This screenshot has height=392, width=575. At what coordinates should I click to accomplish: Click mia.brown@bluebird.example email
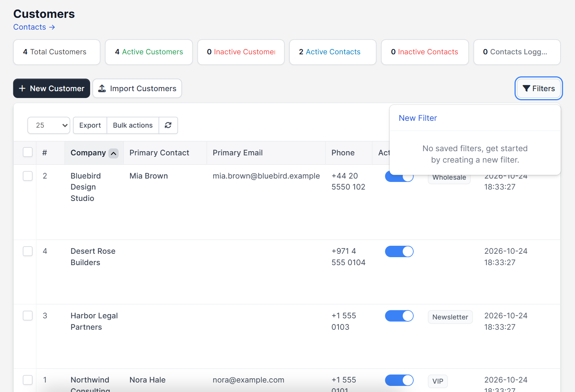[x=266, y=176]
